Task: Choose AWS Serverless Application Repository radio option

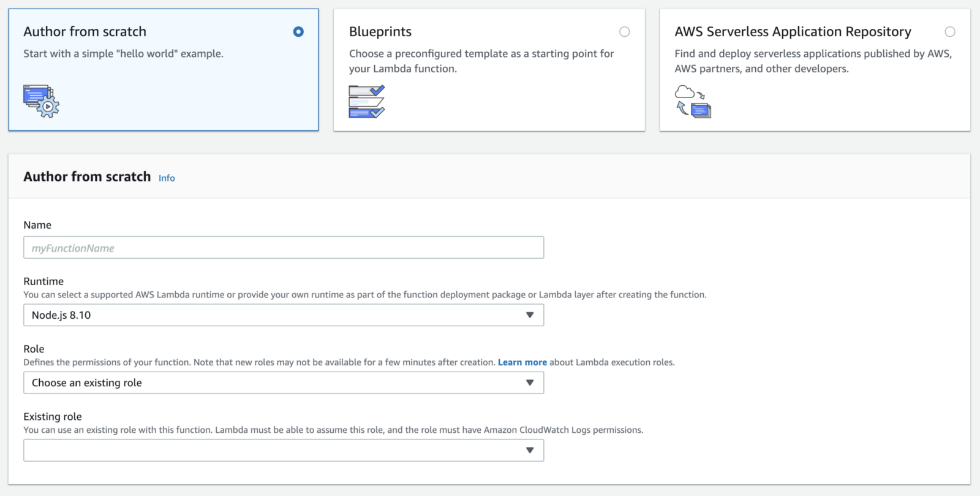Action: (949, 32)
